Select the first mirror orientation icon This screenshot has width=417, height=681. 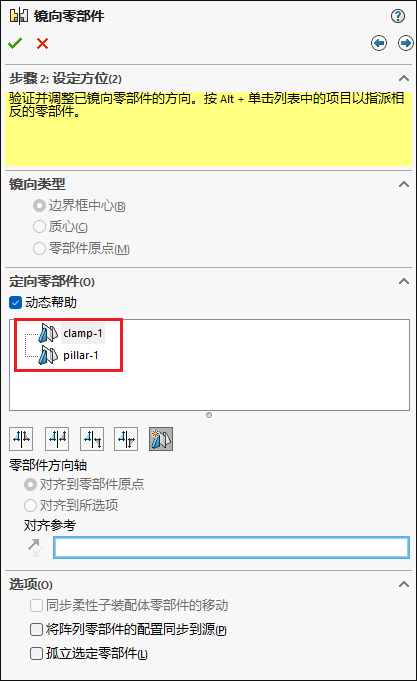[x=21, y=439]
